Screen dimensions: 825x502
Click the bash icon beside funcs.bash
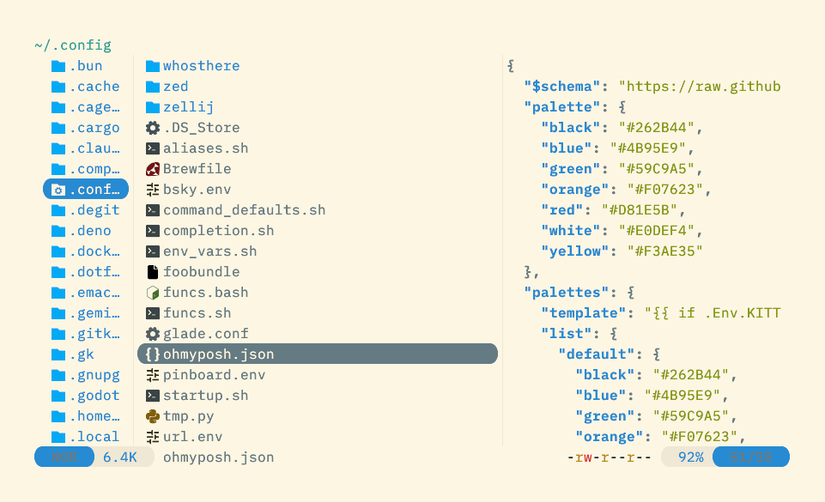153,293
